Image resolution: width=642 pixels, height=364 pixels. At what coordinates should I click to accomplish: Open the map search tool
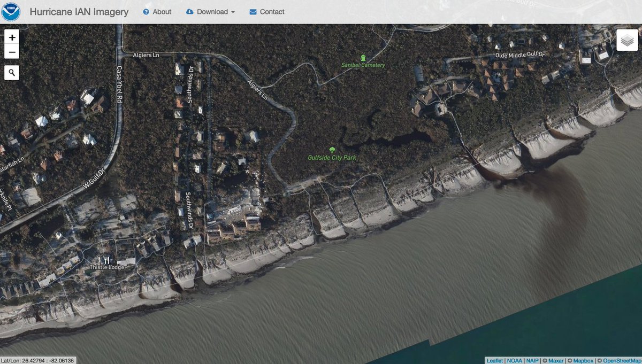(x=12, y=73)
